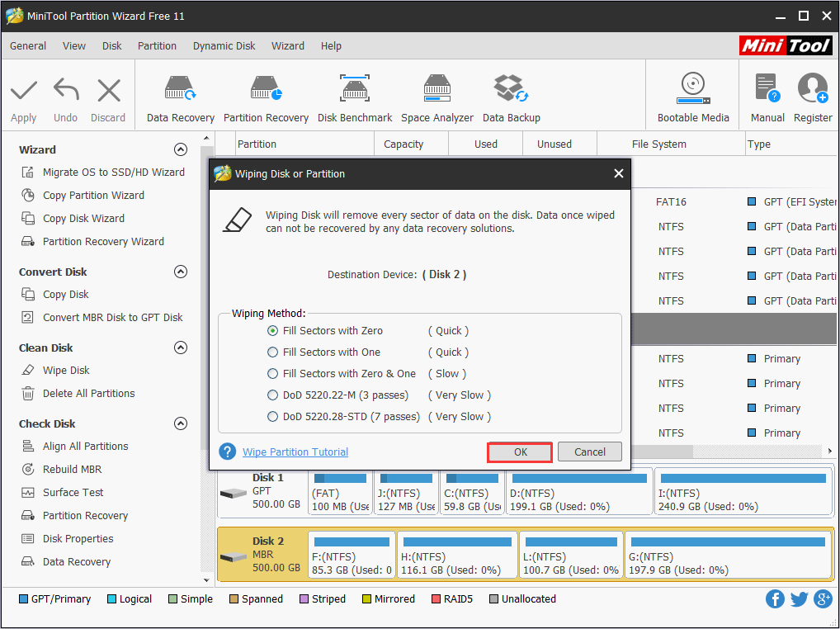Open the Manual help icon
The image size is (840, 629).
[x=767, y=88]
